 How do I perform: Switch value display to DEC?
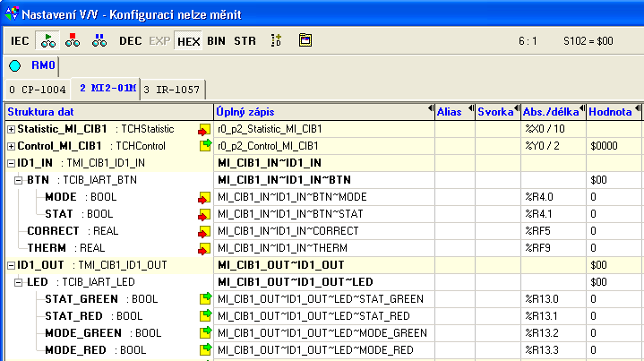(130, 41)
